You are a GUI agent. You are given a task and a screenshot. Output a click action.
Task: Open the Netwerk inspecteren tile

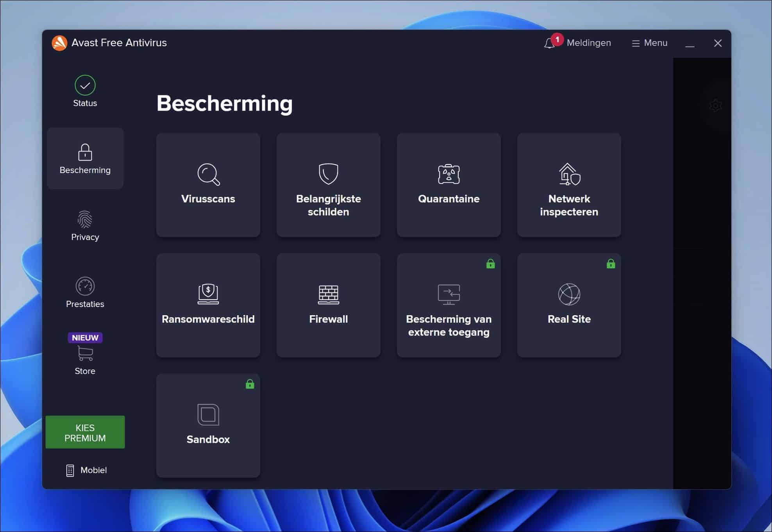click(x=569, y=185)
